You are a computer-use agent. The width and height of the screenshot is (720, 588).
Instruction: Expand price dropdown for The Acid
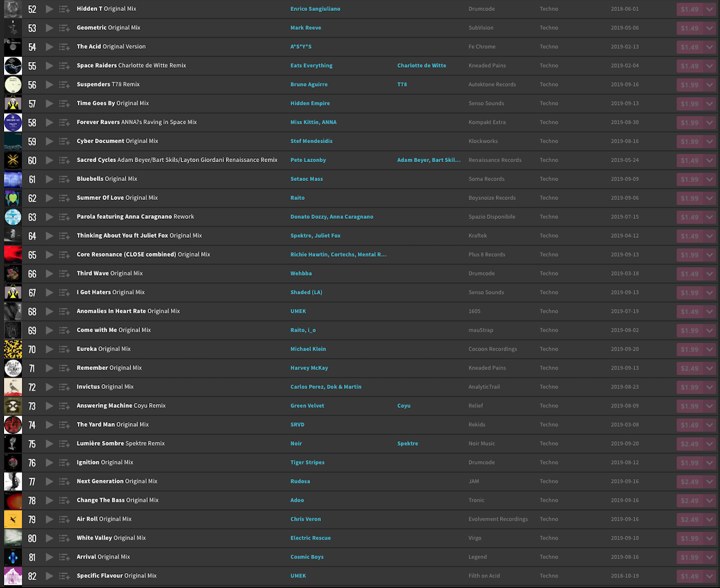click(x=710, y=47)
